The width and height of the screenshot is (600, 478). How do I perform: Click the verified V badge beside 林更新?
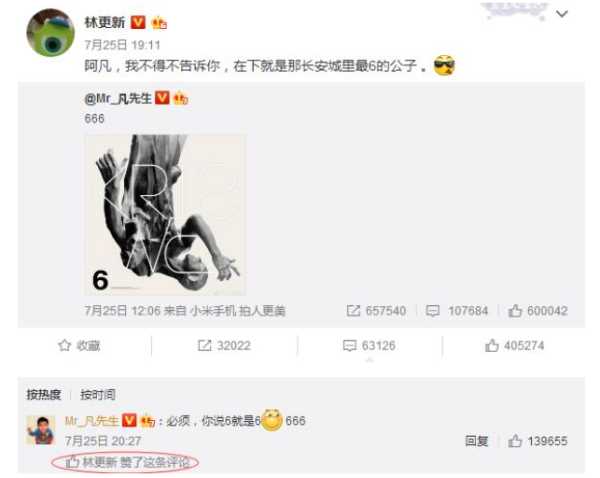pyautogui.click(x=138, y=23)
